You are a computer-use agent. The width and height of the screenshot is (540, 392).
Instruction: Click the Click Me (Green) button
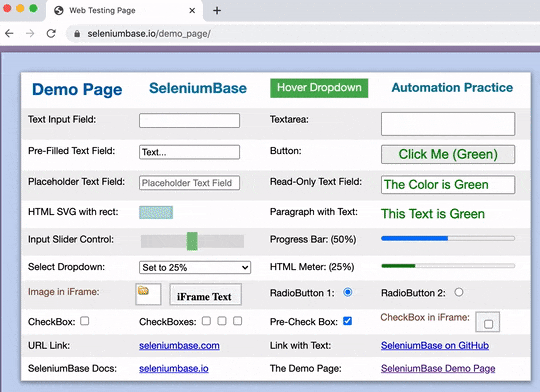click(448, 154)
